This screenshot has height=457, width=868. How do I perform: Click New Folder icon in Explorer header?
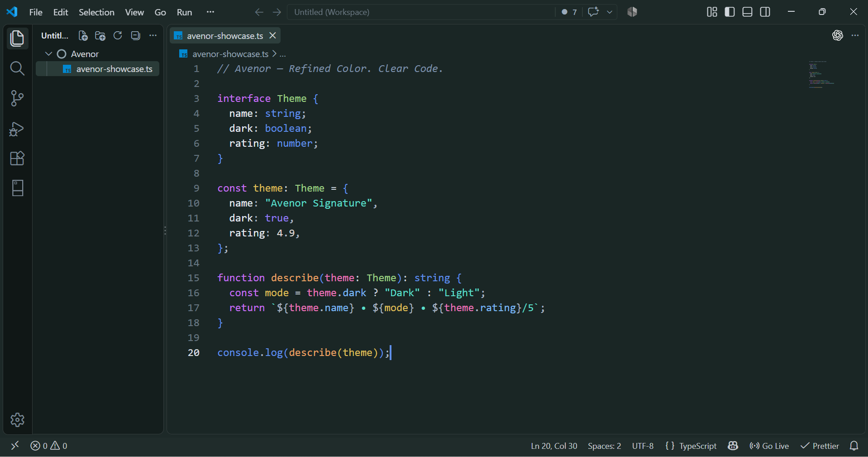(100, 36)
